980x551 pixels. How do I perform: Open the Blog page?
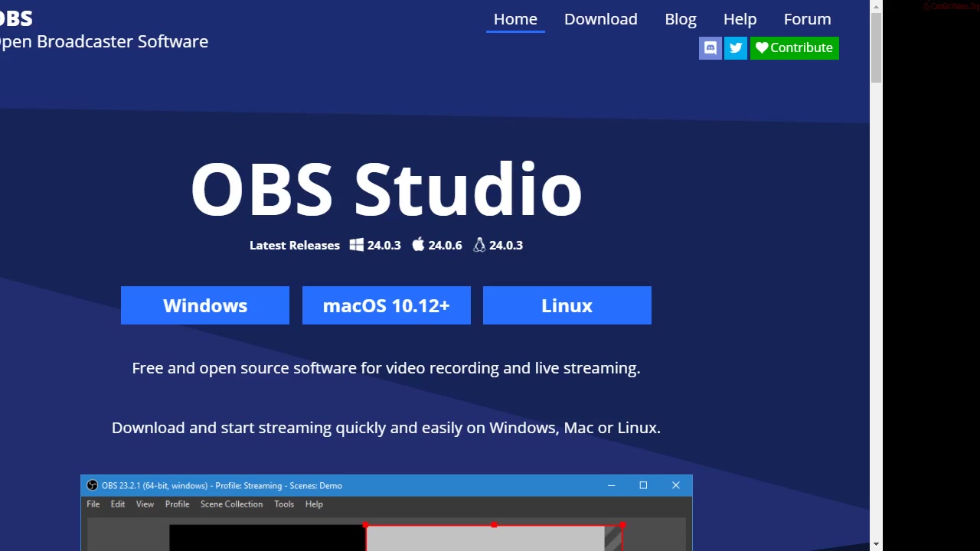(680, 19)
